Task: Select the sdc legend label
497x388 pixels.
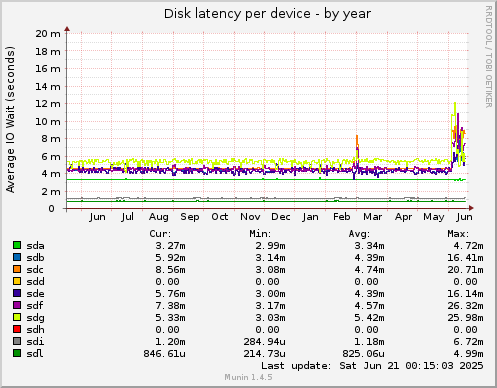Action: click(x=35, y=270)
